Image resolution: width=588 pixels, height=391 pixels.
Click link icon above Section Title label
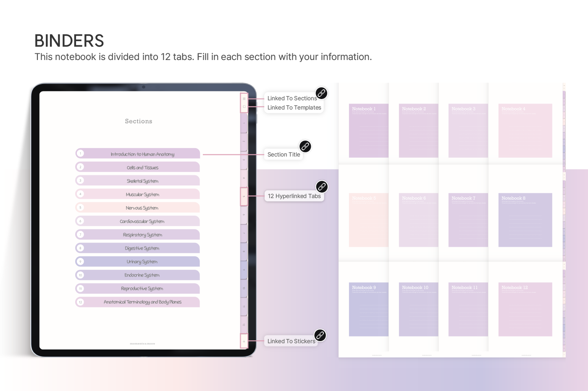click(x=305, y=146)
